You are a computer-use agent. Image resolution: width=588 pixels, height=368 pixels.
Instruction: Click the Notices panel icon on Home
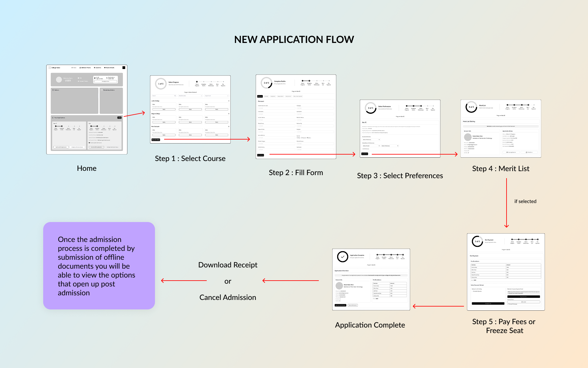(x=53, y=90)
